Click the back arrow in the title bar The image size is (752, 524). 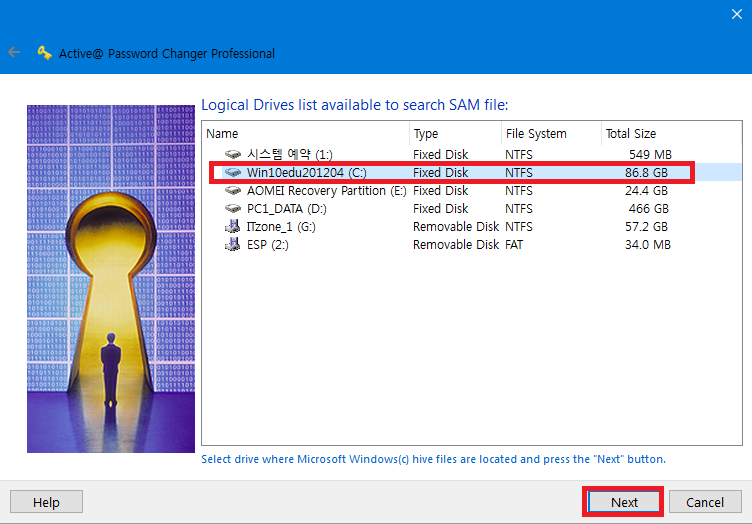pos(14,52)
